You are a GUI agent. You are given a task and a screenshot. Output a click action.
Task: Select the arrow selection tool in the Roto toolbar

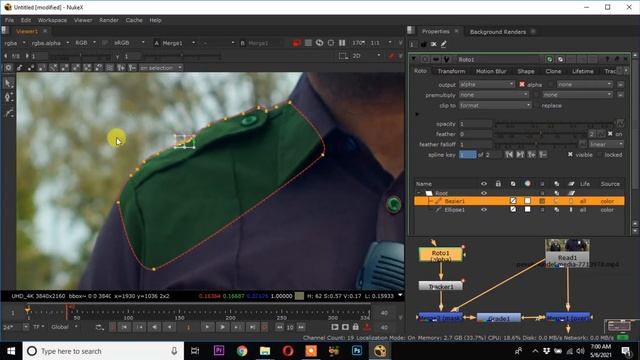pyautogui.click(x=8, y=84)
